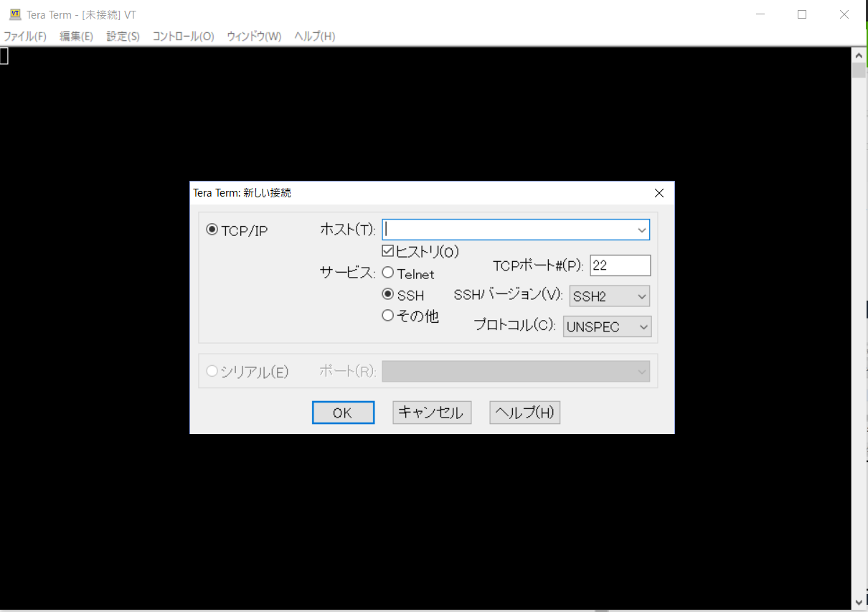Open the ウィンドウ(W) menu

253,36
